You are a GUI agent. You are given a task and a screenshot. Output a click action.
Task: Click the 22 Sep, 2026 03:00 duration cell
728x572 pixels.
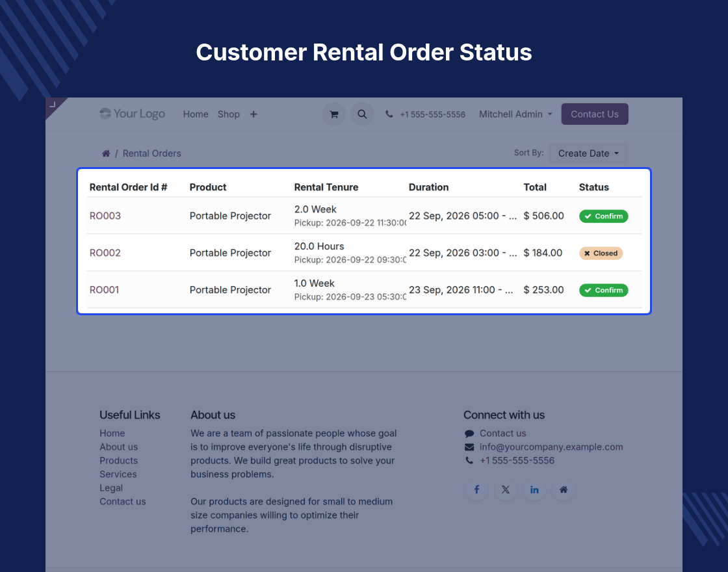point(462,253)
